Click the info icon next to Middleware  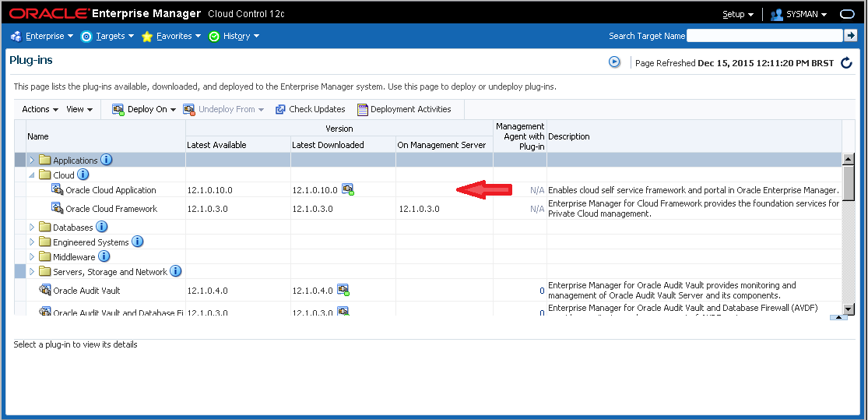click(104, 256)
